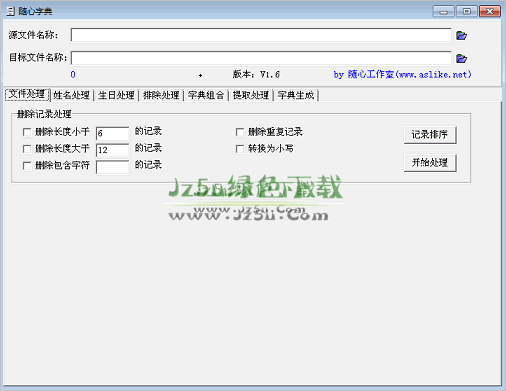The width and height of the screenshot is (506, 391).
Task: Toggle the 转换为小写 checkbox
Action: click(240, 149)
